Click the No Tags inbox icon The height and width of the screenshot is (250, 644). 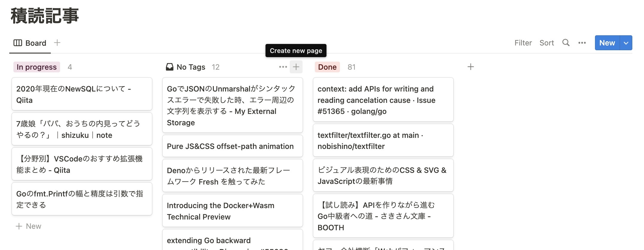pos(170,67)
